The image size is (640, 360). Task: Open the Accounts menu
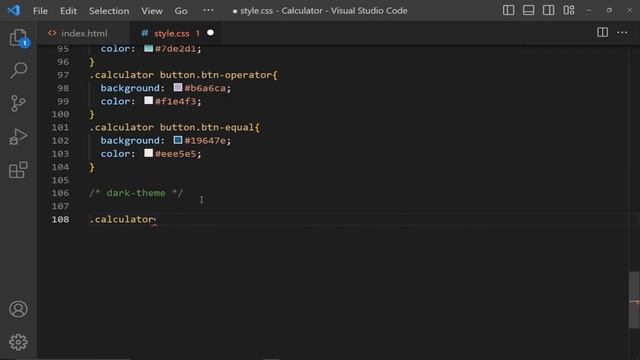pos(18,309)
